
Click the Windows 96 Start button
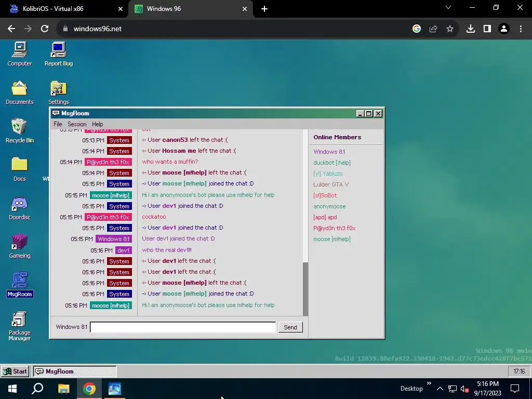pyautogui.click(x=15, y=371)
